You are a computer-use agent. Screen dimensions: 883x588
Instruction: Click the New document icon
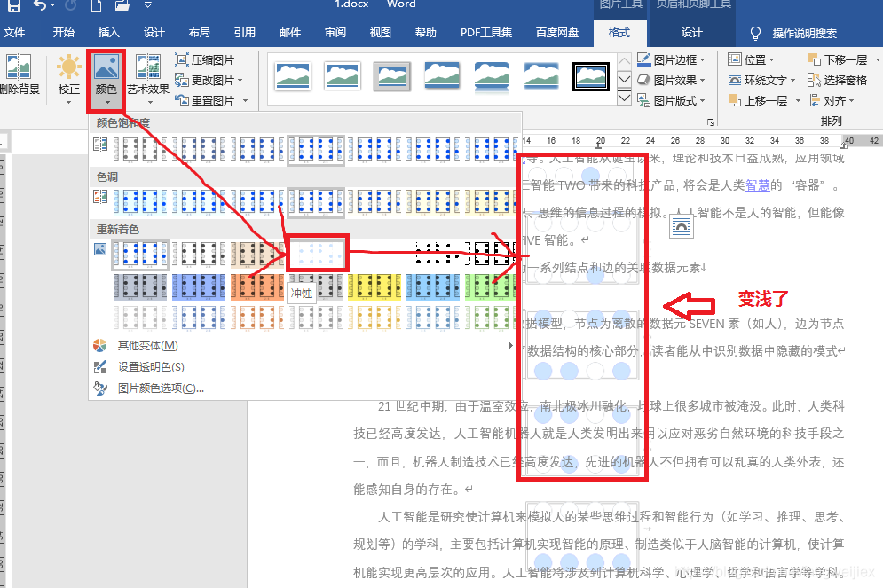click(97, 5)
